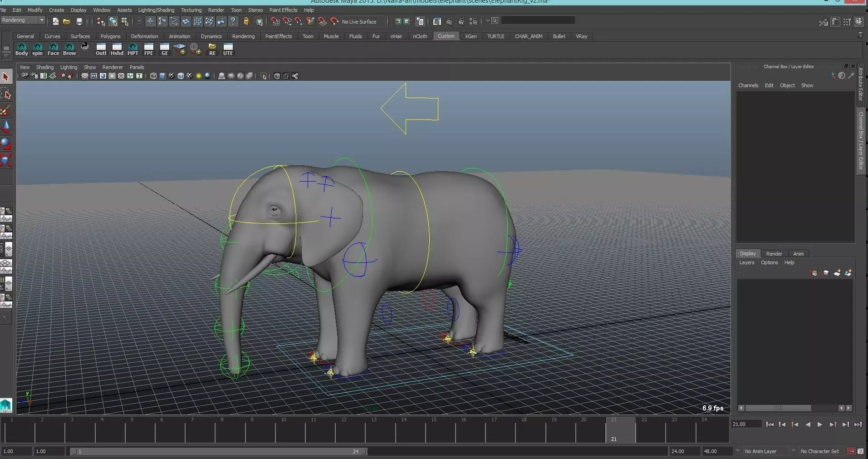Pick the Paint selection tool

pyautogui.click(x=6, y=110)
